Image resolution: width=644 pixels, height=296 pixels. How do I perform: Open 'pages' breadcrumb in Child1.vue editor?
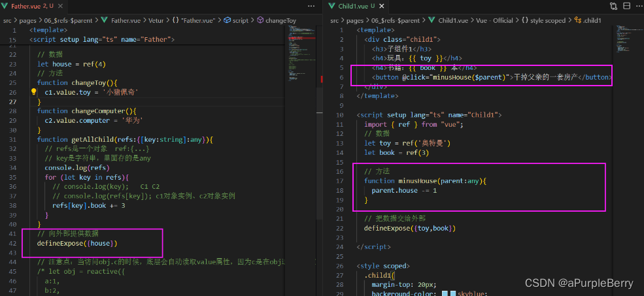click(x=355, y=20)
